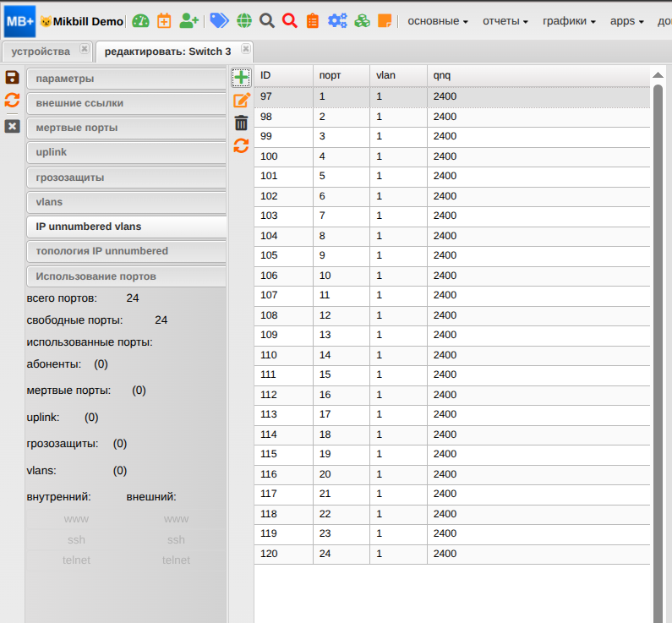Viewport: 672px width, 623px height.
Task: Expand the топология IP unnumbered section
Action: 127,251
